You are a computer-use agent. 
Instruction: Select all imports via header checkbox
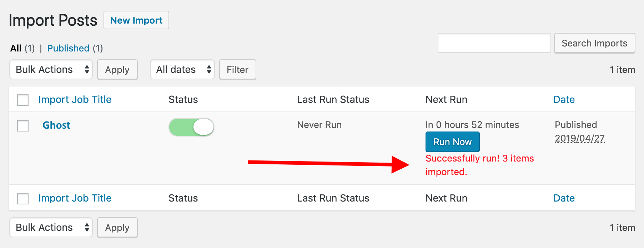(x=22, y=100)
